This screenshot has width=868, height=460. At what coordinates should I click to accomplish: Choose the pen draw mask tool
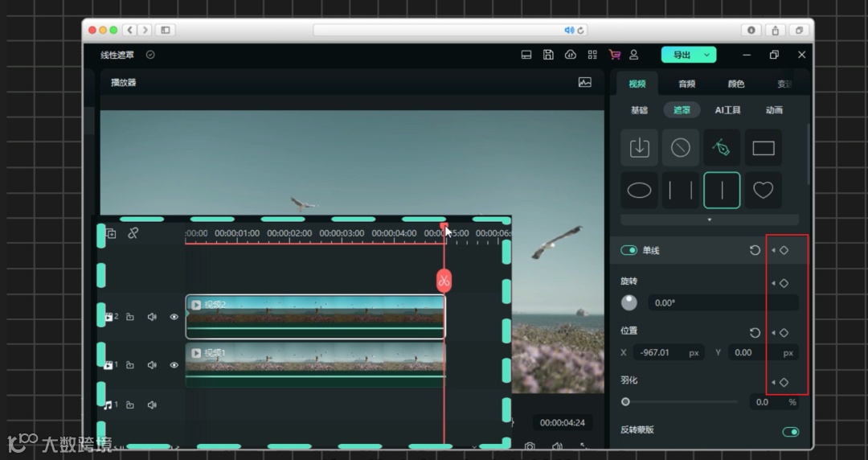[x=722, y=148]
